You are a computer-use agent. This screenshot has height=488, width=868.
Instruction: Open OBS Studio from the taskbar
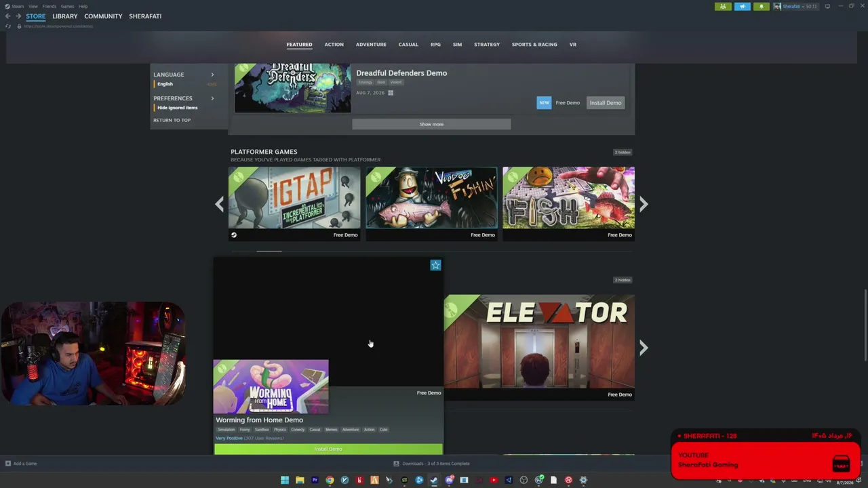click(x=524, y=480)
